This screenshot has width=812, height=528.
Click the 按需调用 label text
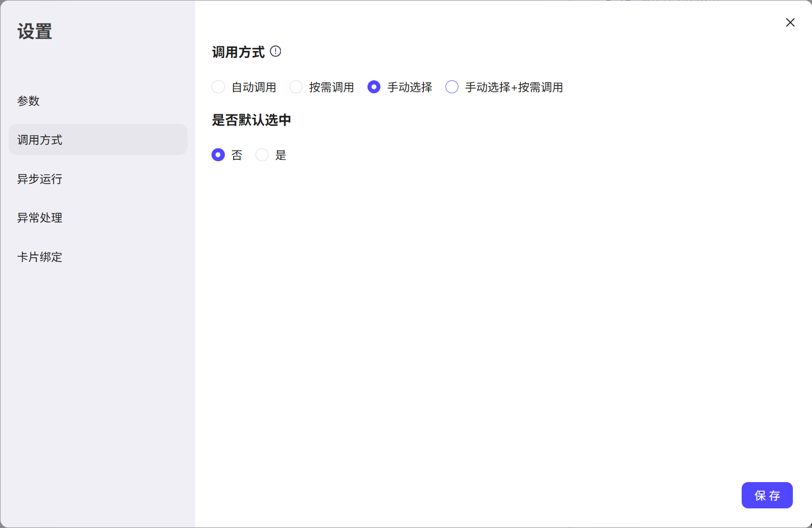click(x=332, y=87)
